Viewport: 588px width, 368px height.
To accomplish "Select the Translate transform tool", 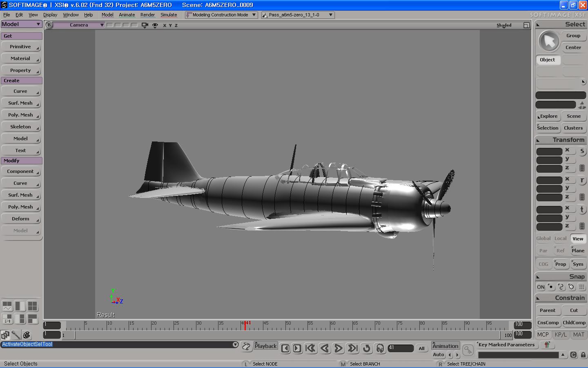I will click(x=582, y=209).
